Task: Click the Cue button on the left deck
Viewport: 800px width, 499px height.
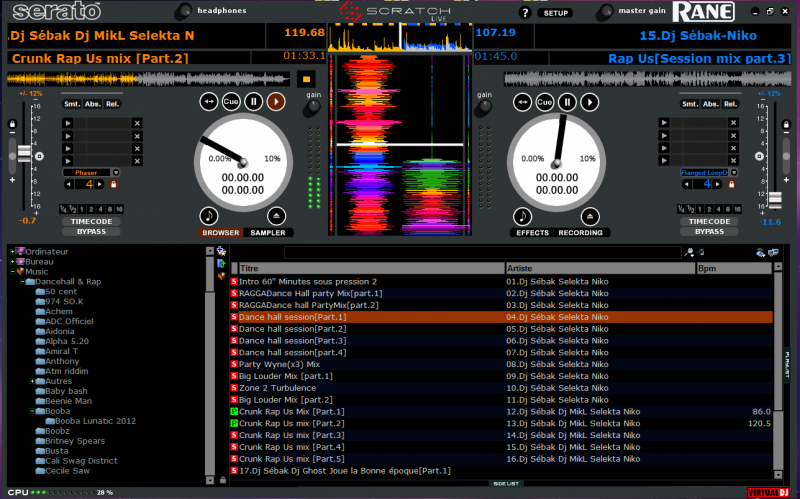Action: (231, 102)
